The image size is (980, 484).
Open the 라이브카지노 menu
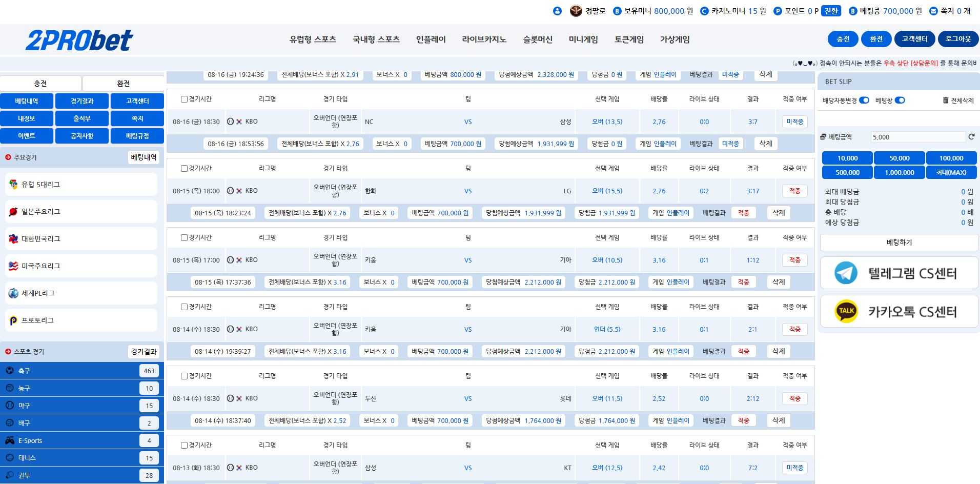484,39
